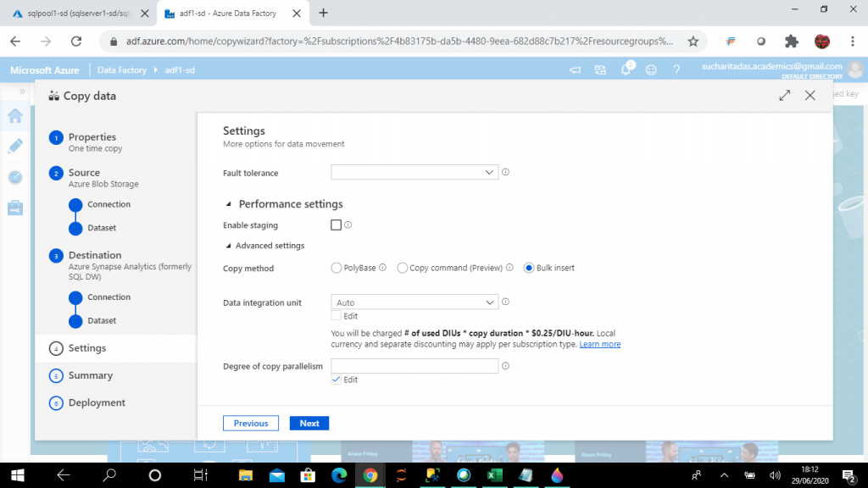Select the Copy command (Preview) radio button

click(x=403, y=268)
